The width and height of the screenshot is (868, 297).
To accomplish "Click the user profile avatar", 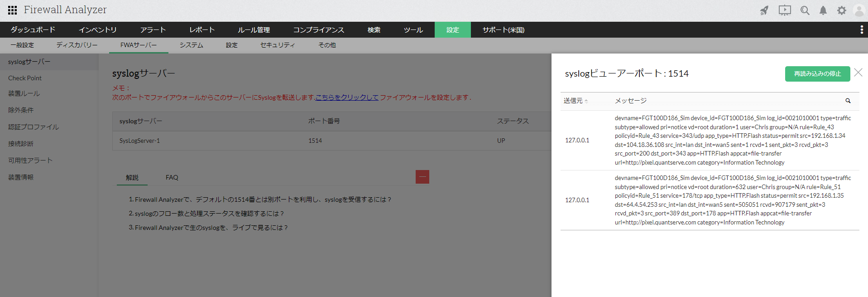I will [x=859, y=10].
